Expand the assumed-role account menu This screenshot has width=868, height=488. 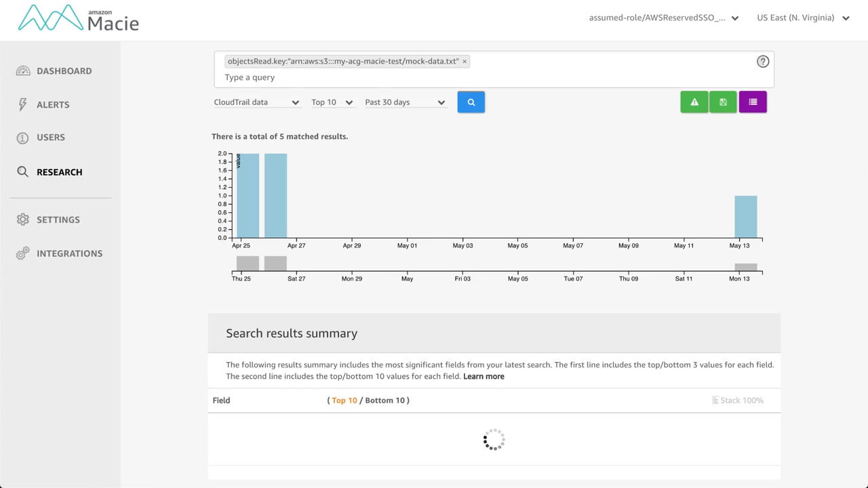(x=663, y=18)
